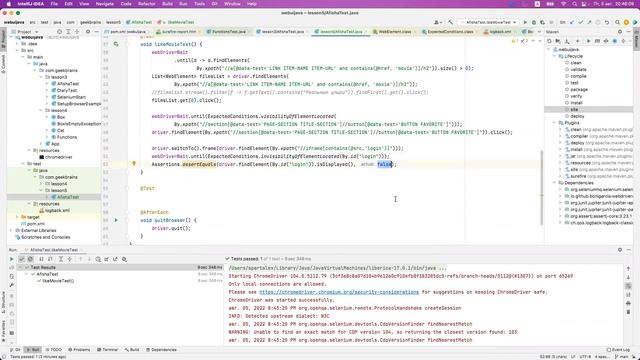
Task: Collapse the lesson3 folder in Project tree
Action: [41, 77]
